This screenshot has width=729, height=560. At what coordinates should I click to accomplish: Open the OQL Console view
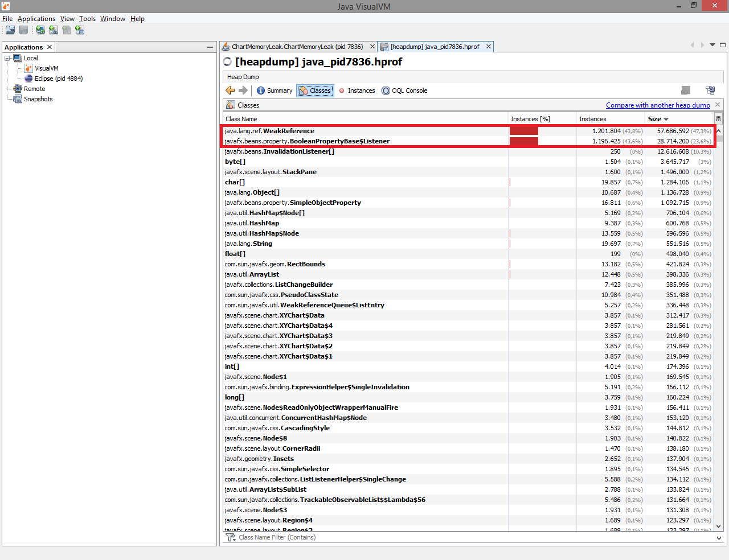(404, 90)
